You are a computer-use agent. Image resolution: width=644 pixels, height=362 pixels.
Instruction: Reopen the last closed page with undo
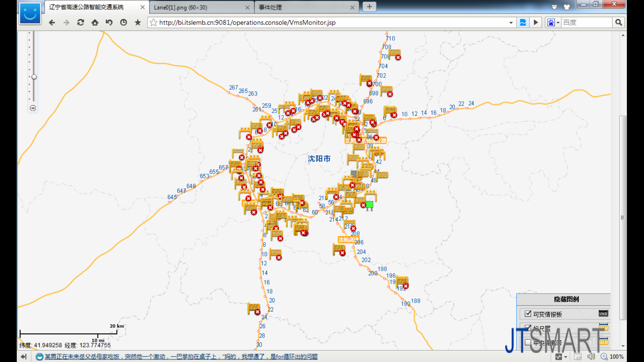[109, 22]
